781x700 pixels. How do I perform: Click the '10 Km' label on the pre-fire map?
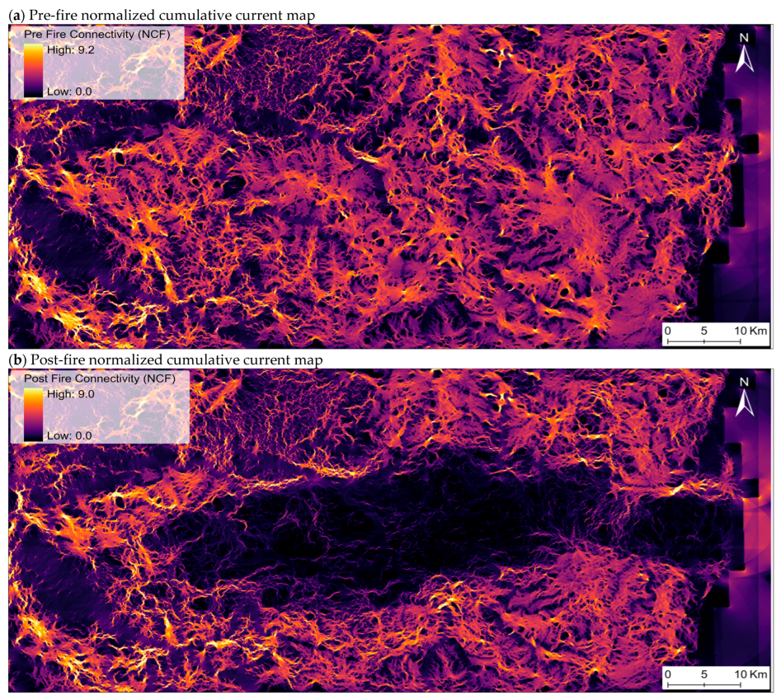751,330
